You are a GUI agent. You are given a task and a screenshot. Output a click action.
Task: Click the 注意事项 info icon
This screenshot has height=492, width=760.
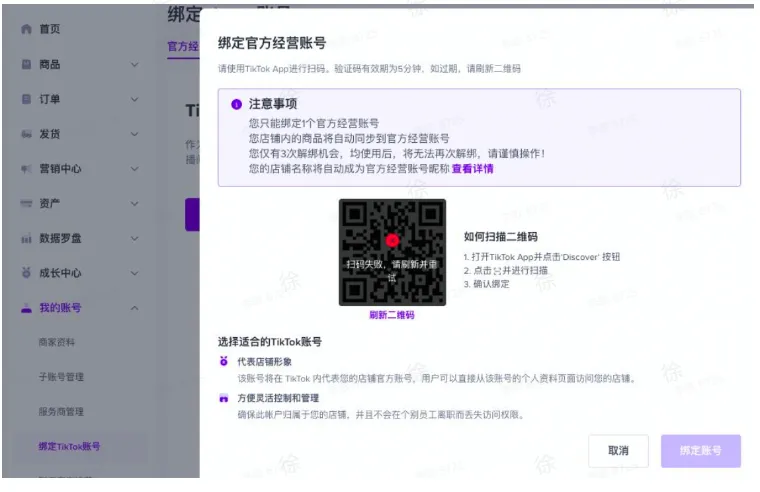click(x=236, y=104)
